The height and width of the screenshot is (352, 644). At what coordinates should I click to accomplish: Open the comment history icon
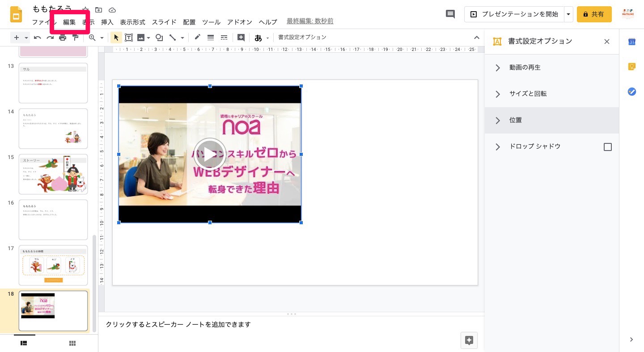(x=450, y=14)
